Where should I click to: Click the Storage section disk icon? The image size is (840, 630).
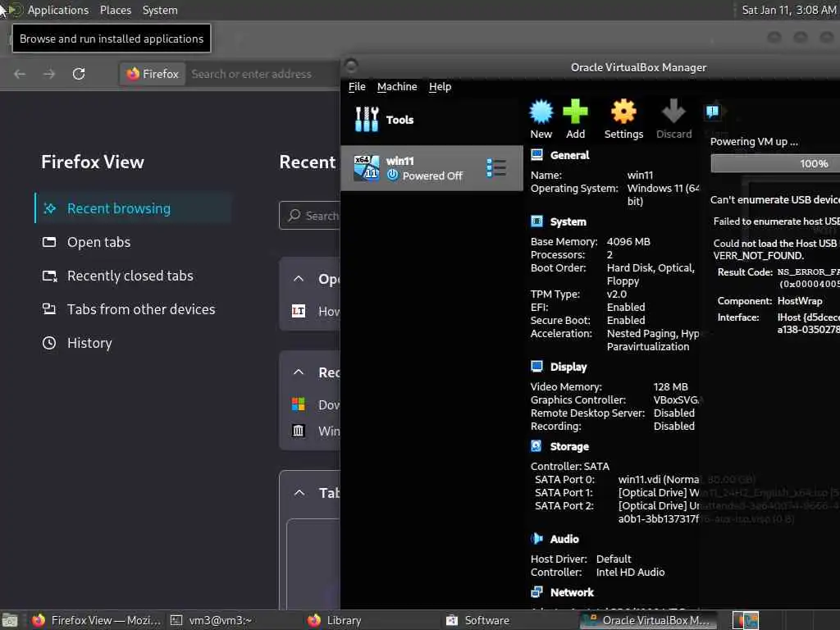(x=536, y=445)
